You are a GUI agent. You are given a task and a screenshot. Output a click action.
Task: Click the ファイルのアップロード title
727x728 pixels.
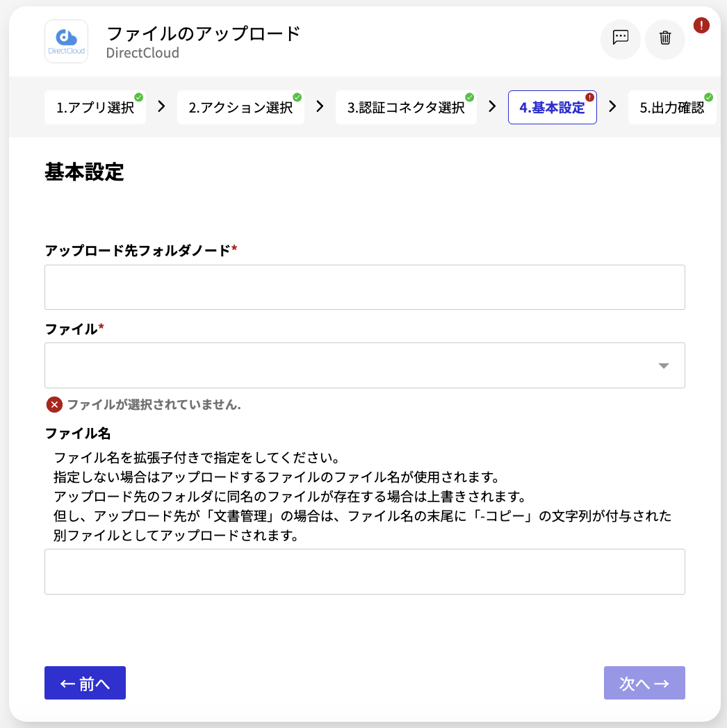click(204, 33)
